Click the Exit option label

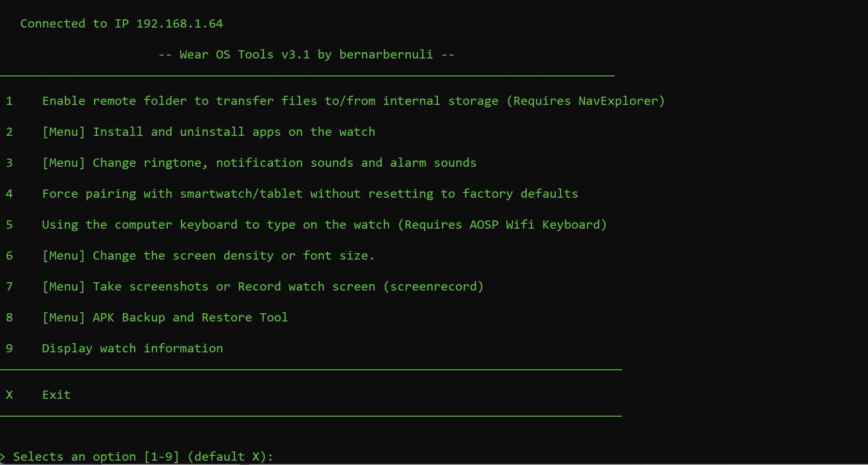(57, 395)
